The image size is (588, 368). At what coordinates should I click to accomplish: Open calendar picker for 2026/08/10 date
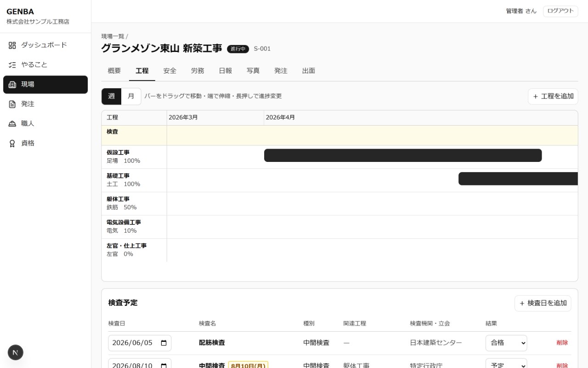(x=164, y=366)
